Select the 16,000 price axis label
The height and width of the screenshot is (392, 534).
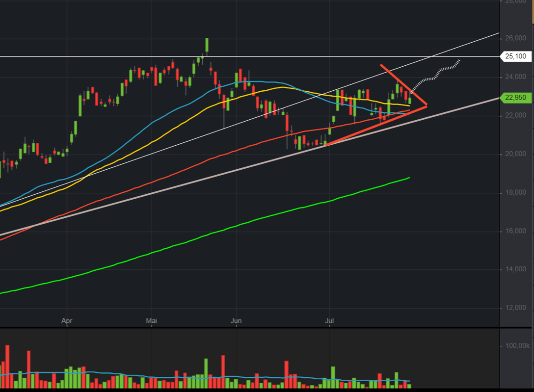515,231
